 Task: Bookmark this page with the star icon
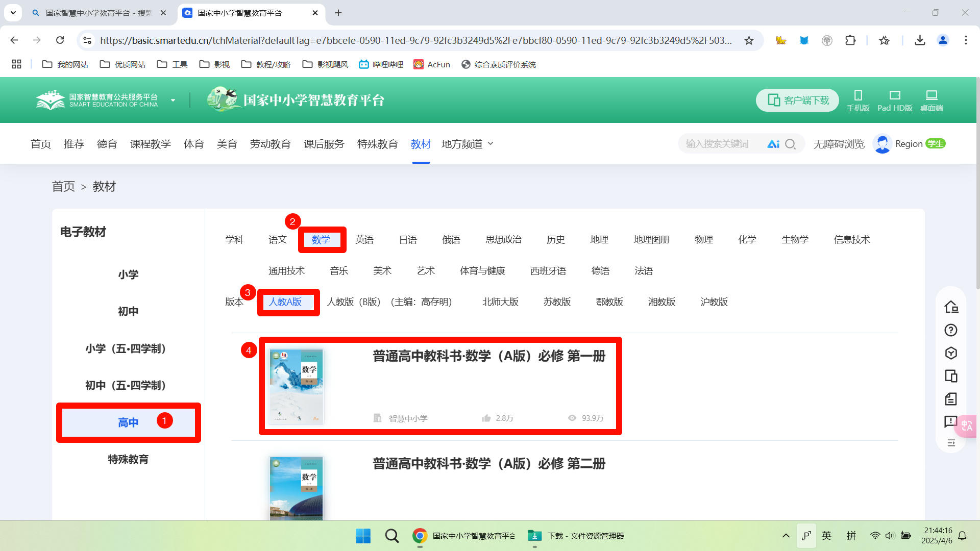[x=749, y=40]
